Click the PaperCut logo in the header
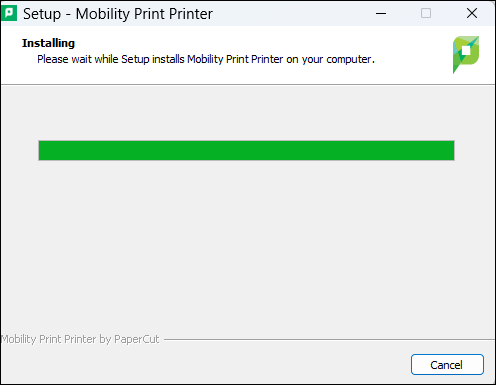Screen dimensions: 496x385 pos(466,55)
